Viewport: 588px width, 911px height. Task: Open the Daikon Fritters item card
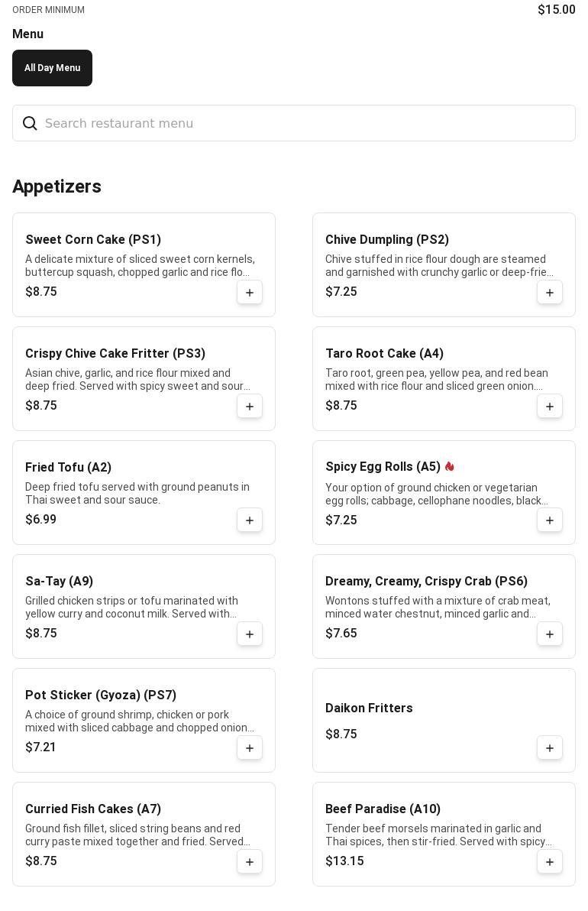point(444,721)
